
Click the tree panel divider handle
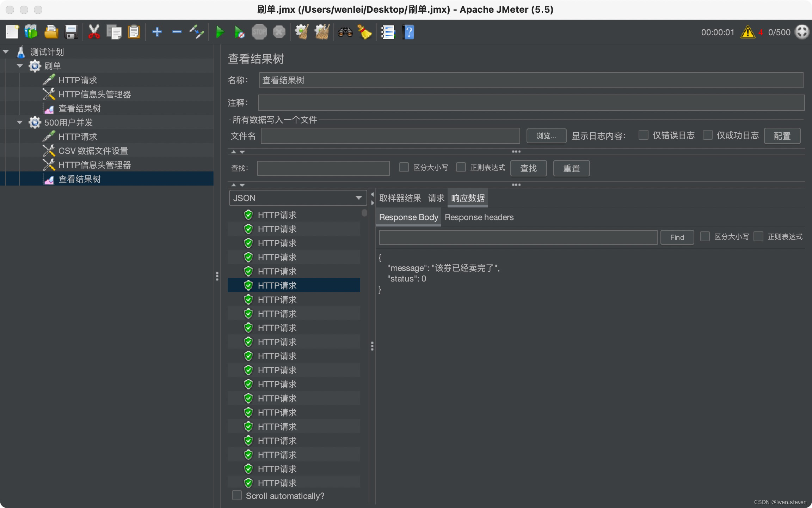tap(217, 276)
